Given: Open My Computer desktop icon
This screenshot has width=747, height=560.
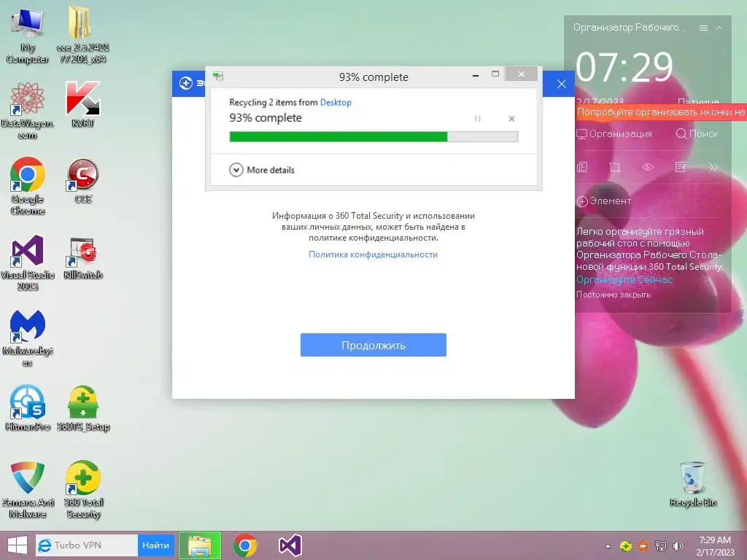Looking at the screenshot, I should click(x=27, y=35).
